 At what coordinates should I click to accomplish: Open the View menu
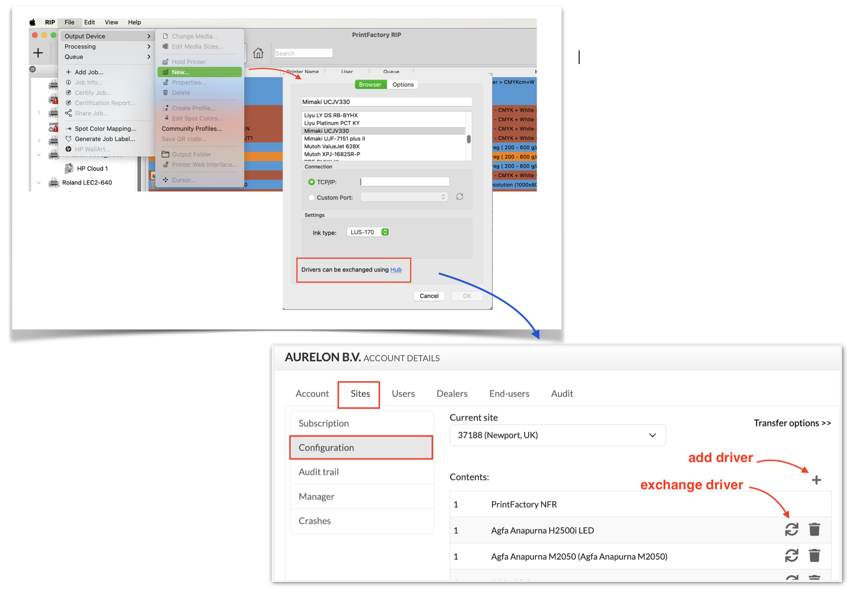pyautogui.click(x=111, y=22)
